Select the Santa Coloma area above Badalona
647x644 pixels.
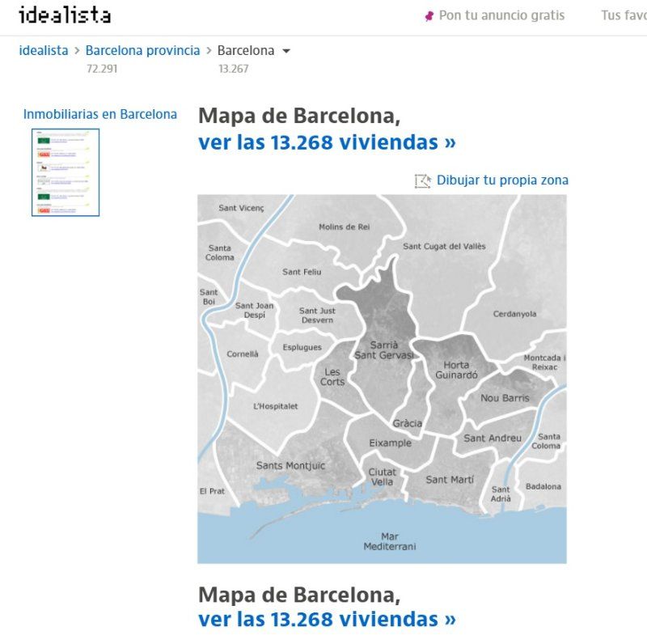click(x=546, y=441)
